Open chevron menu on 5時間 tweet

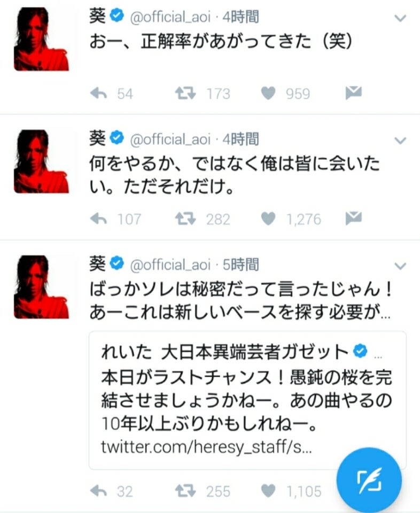400,266
